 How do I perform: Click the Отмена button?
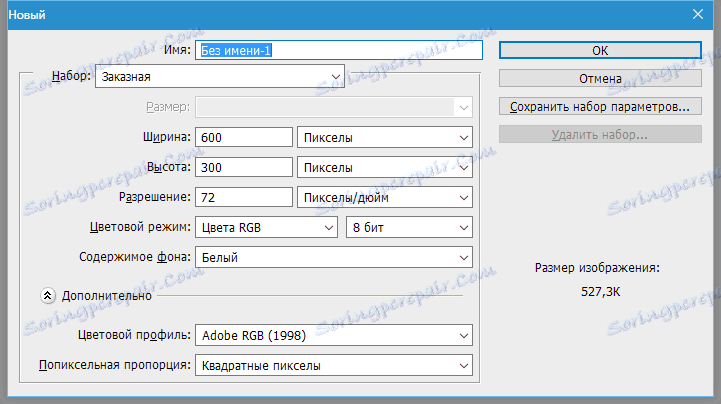tap(600, 79)
